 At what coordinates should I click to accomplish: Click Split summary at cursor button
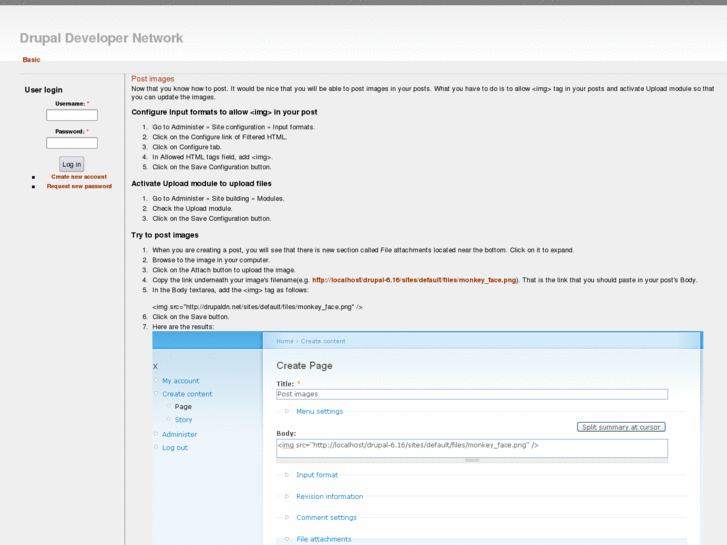(621, 427)
